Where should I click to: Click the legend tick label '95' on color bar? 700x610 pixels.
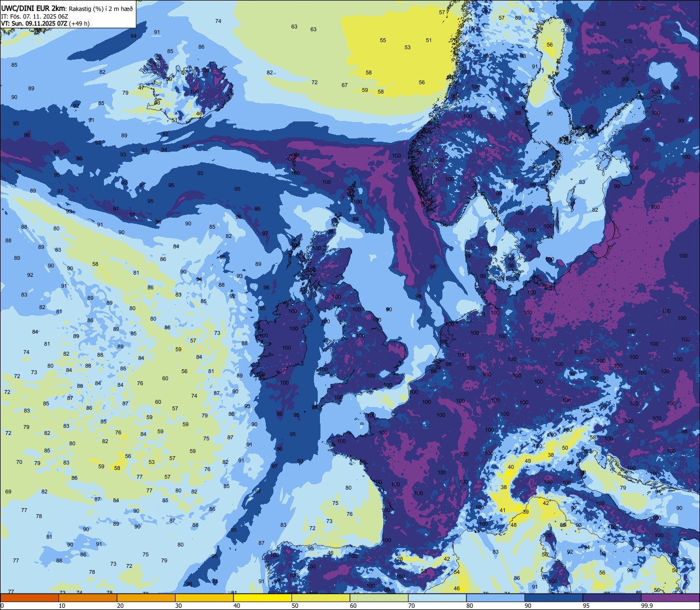tap(586, 606)
